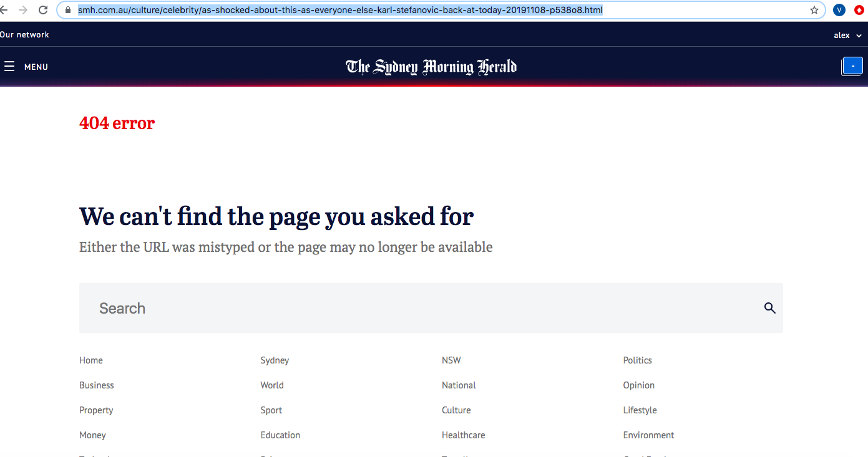Screen dimensions: 868x457
Task: Navigate to the Politics section
Action: tap(637, 360)
